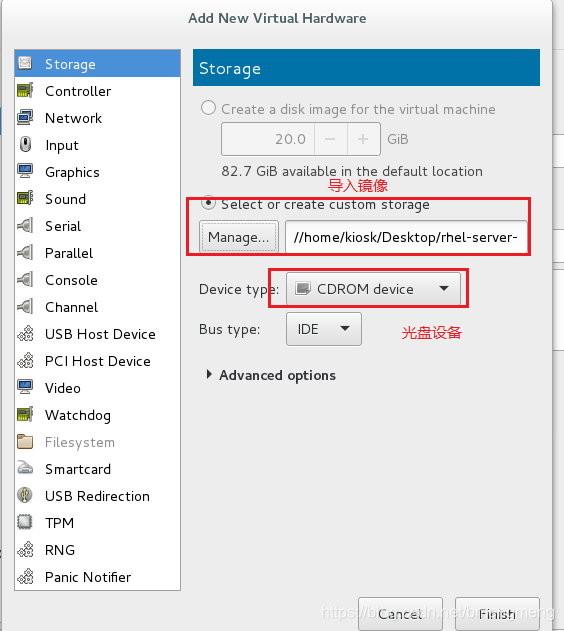Click the TPM chip icon

[25, 522]
